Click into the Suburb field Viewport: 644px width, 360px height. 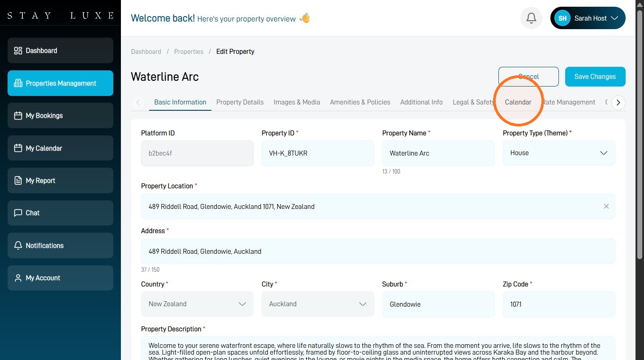[438, 304]
